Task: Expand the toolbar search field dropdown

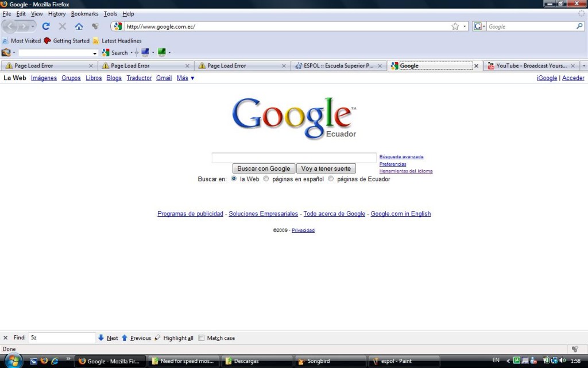Action: pos(95,53)
